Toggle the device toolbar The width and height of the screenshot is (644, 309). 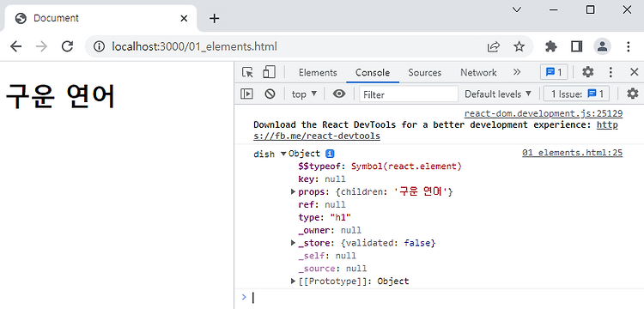tap(269, 72)
